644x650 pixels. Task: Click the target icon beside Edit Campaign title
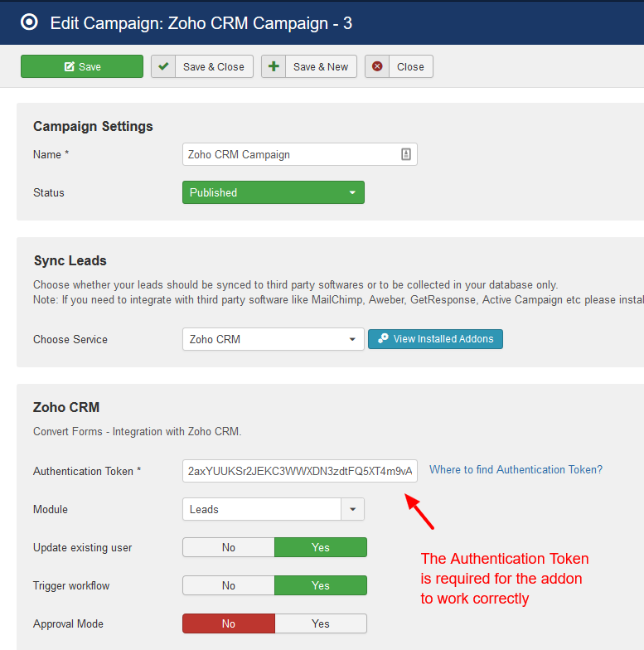click(29, 22)
